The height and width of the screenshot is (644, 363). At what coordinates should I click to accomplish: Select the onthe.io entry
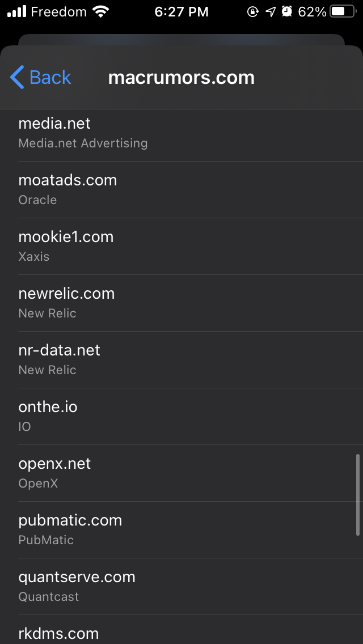click(181, 416)
